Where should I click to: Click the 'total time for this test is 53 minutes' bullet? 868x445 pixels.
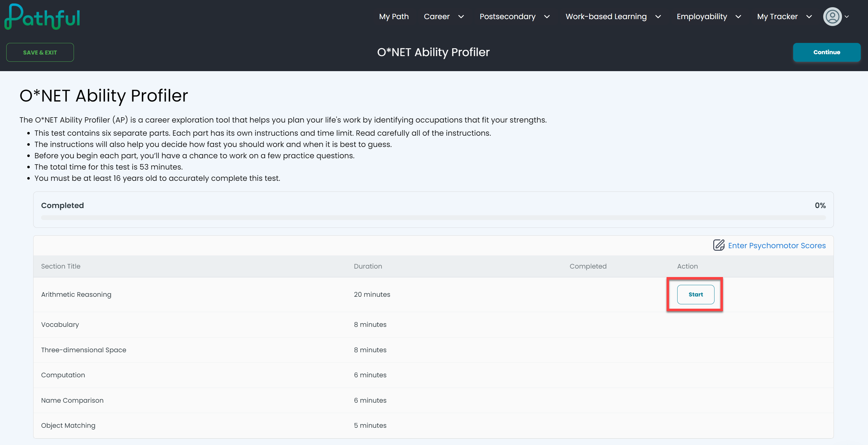[108, 167]
